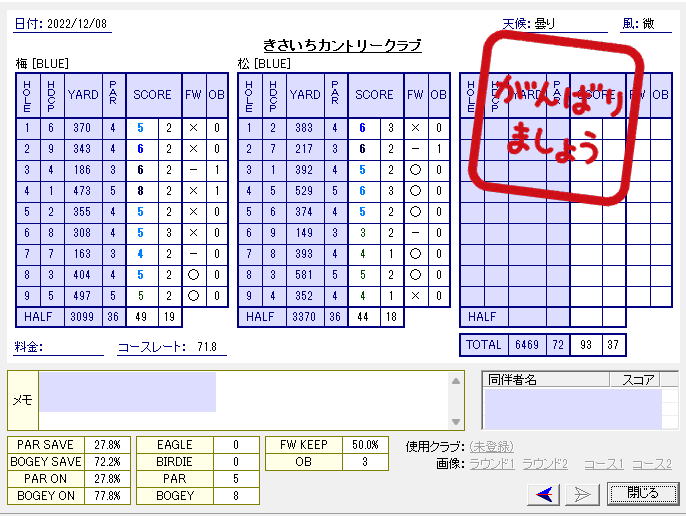Select 松 hole 4 yardage 529
686x516 pixels.
coord(304,191)
